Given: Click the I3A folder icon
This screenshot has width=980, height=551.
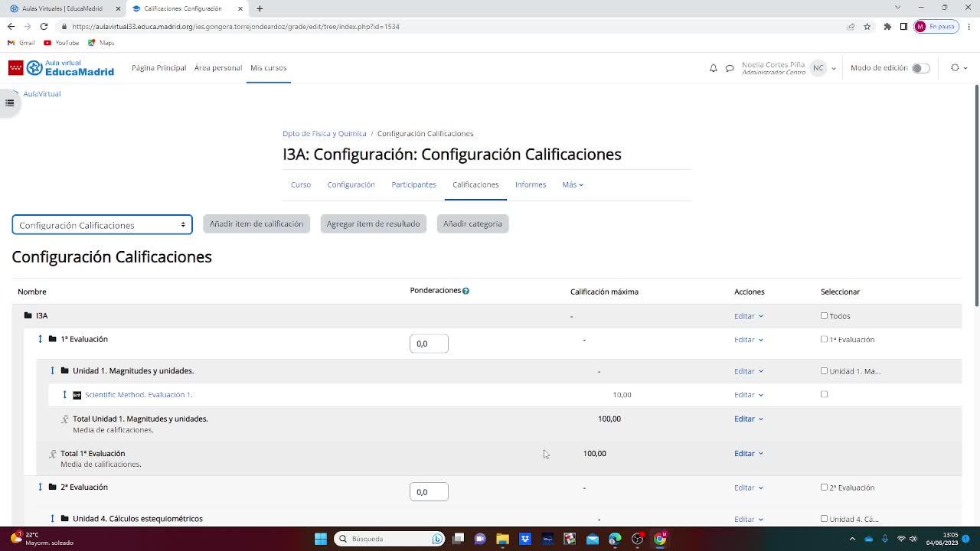Looking at the screenshot, I should coord(28,315).
